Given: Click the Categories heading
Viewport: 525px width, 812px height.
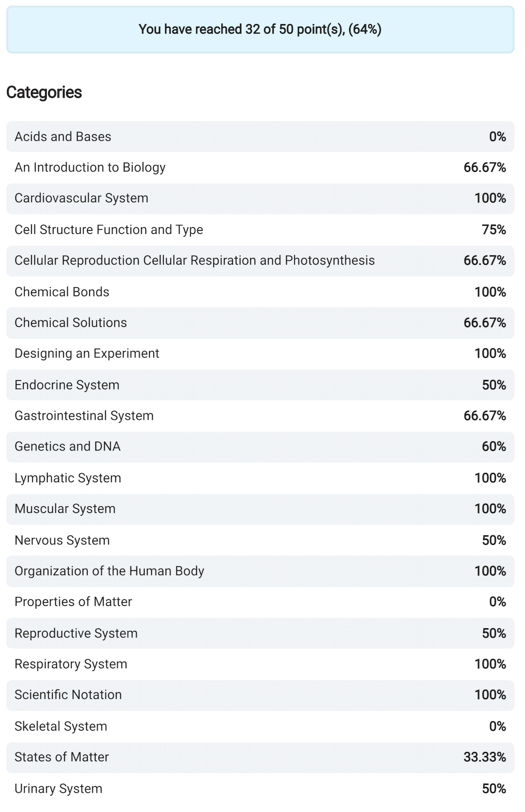Looking at the screenshot, I should click(x=44, y=92).
